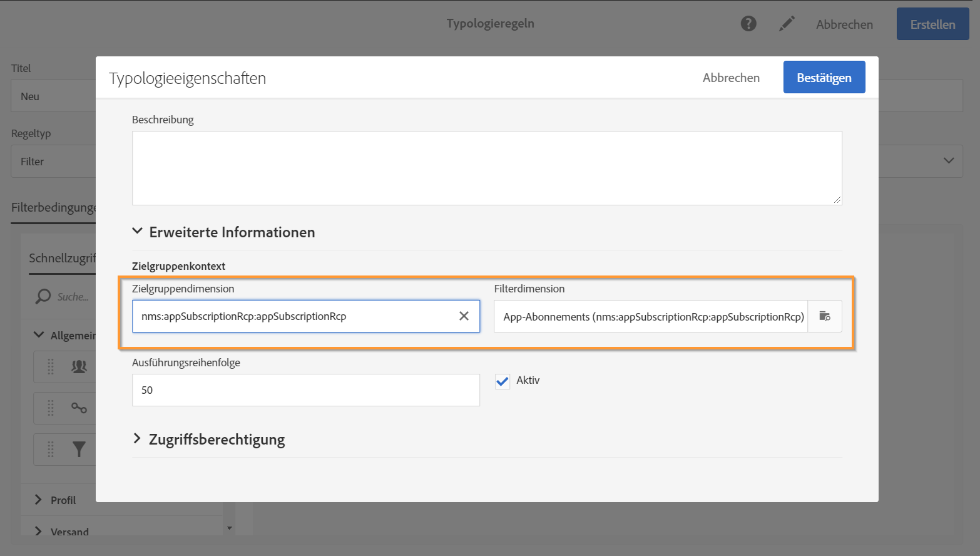Collapse the Allgemein category

tap(38, 335)
